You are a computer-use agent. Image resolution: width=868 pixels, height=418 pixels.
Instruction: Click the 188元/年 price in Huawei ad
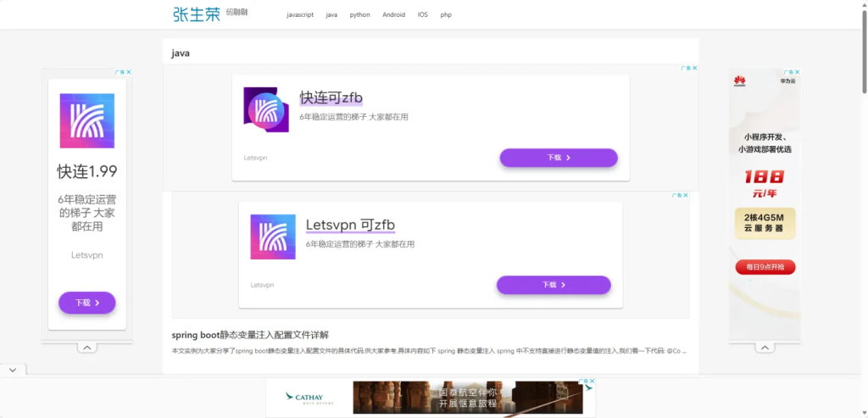(x=765, y=184)
